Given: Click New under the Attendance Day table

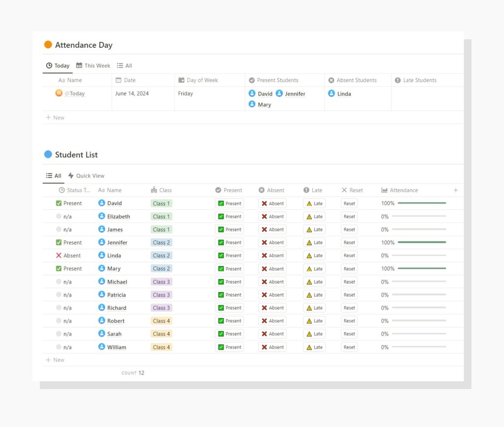Looking at the screenshot, I should pyautogui.click(x=55, y=118).
